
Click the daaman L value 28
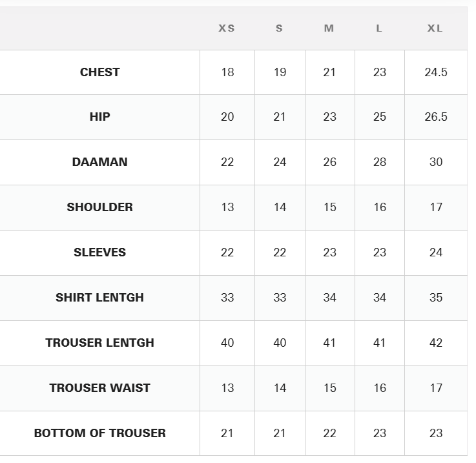coord(380,162)
